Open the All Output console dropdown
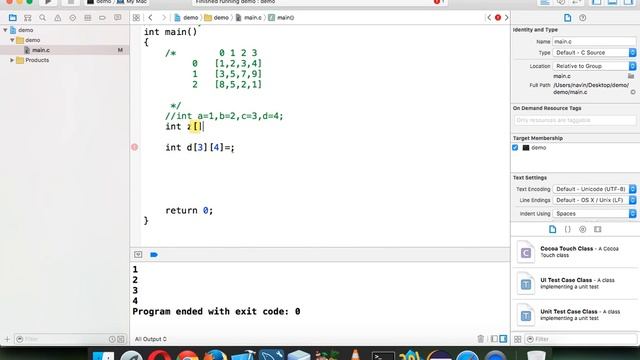640x360 pixels. tap(151, 339)
